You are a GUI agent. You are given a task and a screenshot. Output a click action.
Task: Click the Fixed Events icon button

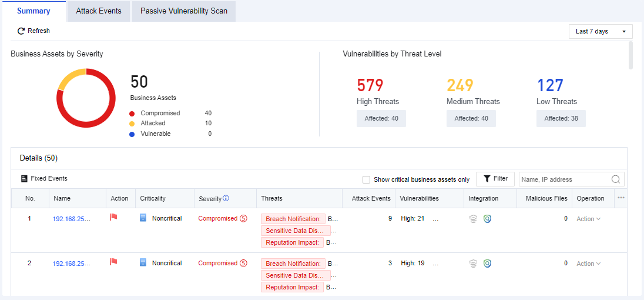[24, 178]
